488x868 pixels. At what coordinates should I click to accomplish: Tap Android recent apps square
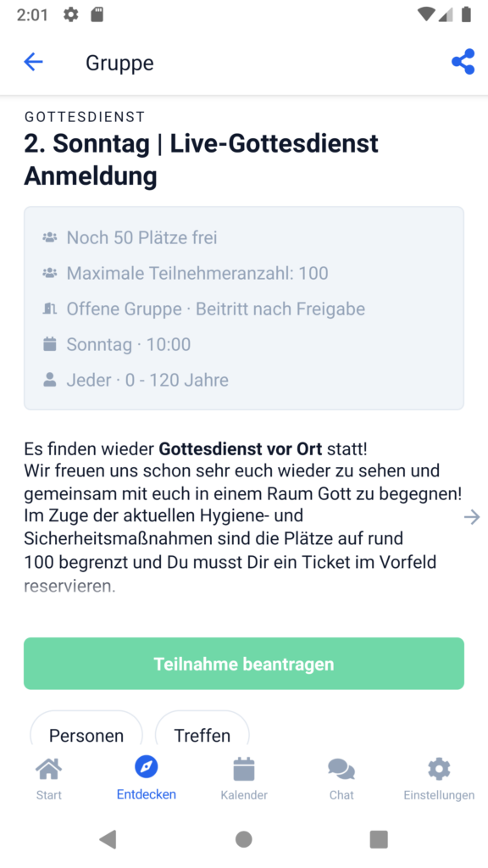pos(379,839)
